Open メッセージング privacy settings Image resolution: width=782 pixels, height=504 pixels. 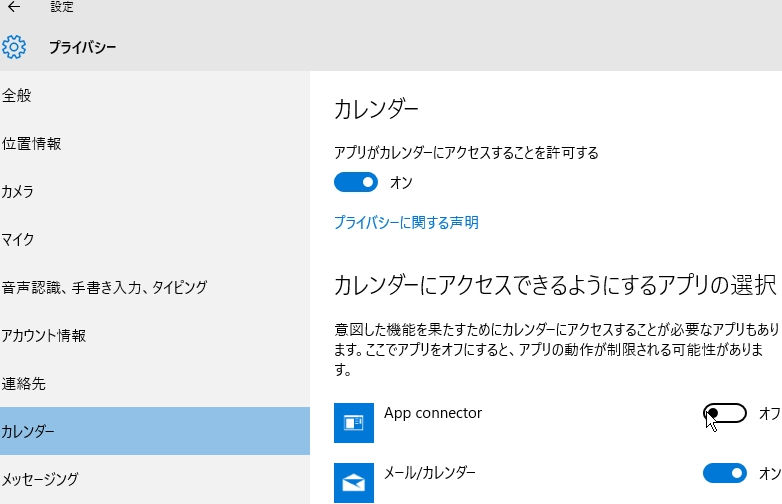point(40,480)
